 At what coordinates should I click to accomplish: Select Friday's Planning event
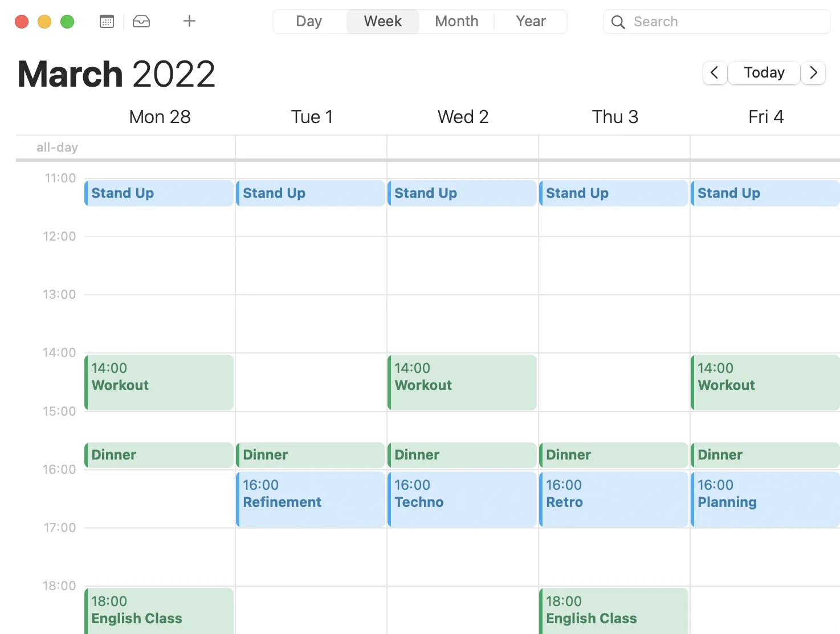pos(765,499)
